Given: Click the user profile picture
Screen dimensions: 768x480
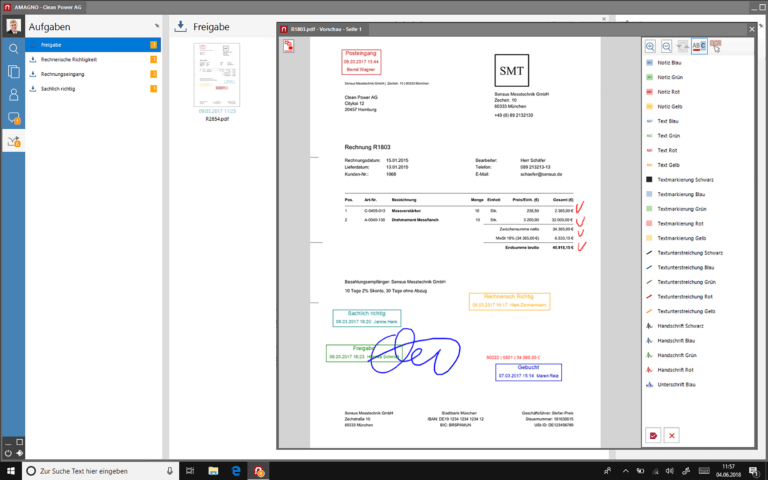Looking at the screenshot, I should pyautogui.click(x=13, y=24).
